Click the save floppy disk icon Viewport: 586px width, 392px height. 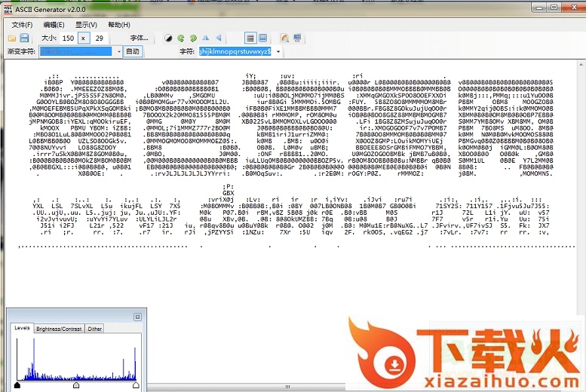pyautogui.click(x=24, y=38)
